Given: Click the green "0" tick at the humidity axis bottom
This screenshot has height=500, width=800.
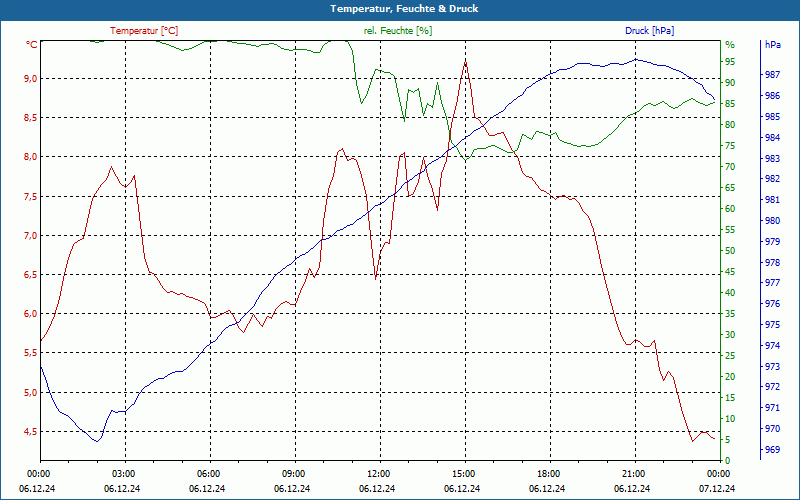Looking at the screenshot, I should [728, 461].
